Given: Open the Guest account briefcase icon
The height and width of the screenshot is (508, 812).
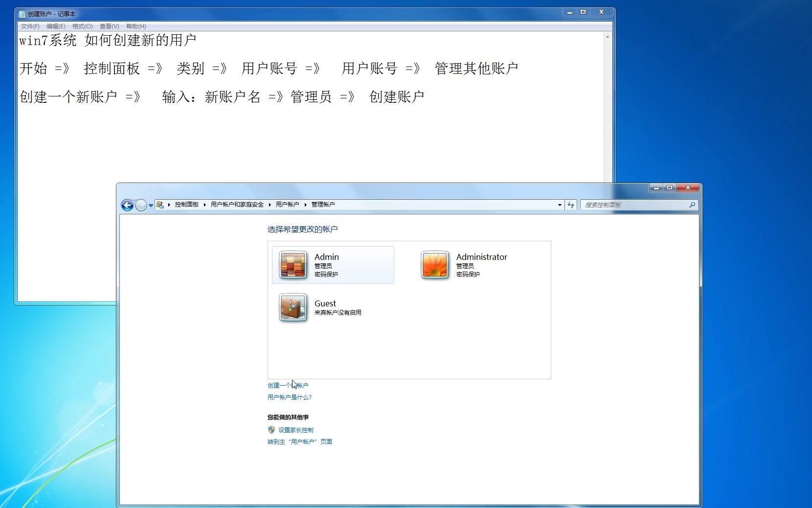Looking at the screenshot, I should [x=293, y=307].
